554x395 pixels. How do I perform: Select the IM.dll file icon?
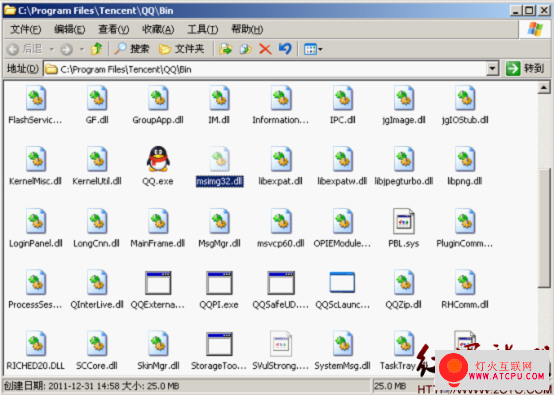[219, 98]
